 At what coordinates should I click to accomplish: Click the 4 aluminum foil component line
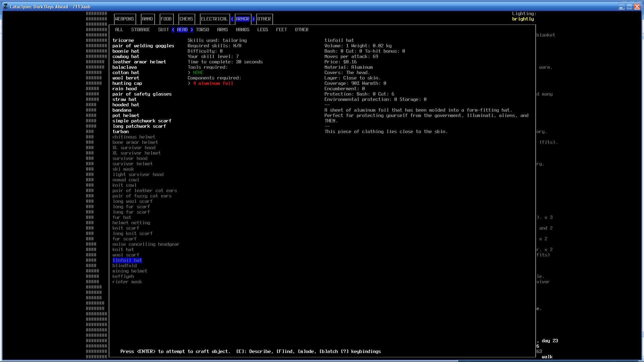pyautogui.click(x=213, y=83)
